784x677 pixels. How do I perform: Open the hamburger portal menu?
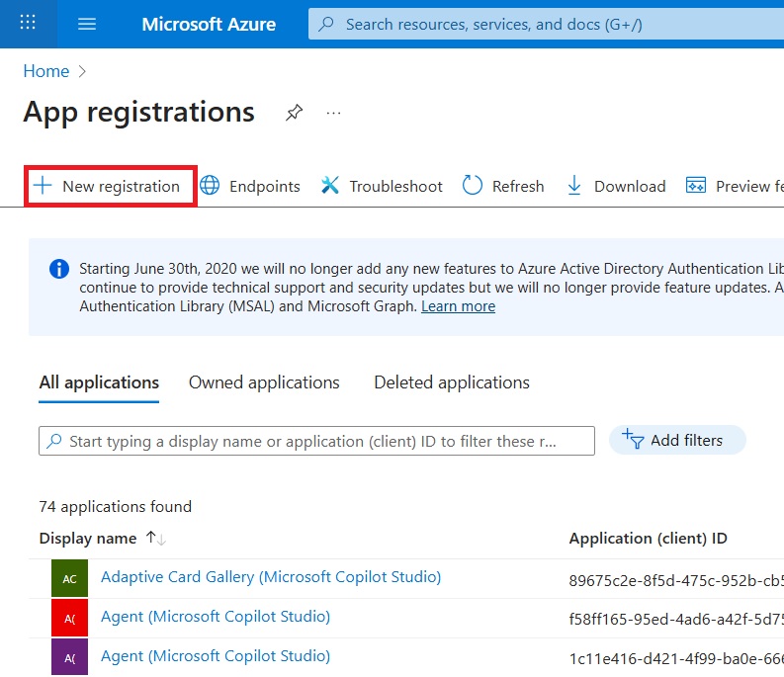87,24
